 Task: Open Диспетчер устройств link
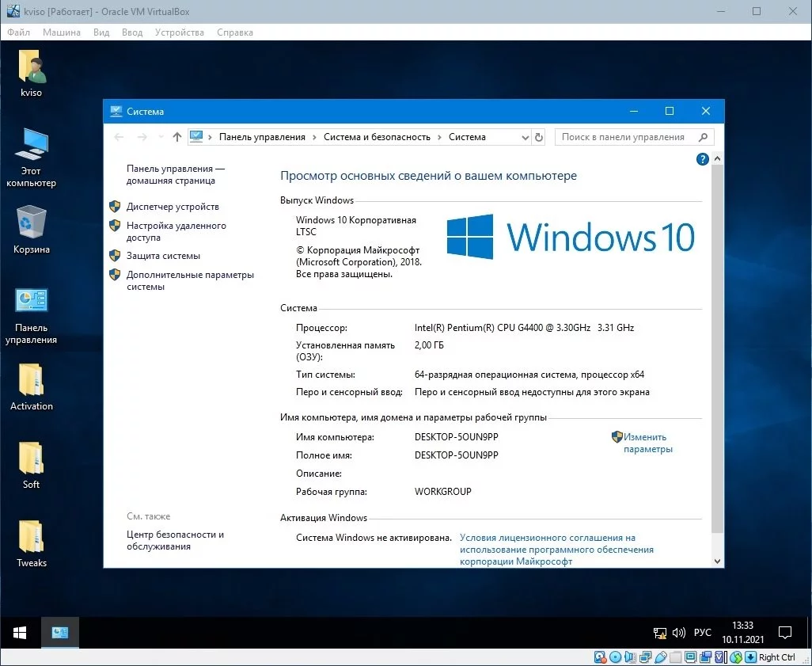tap(173, 206)
